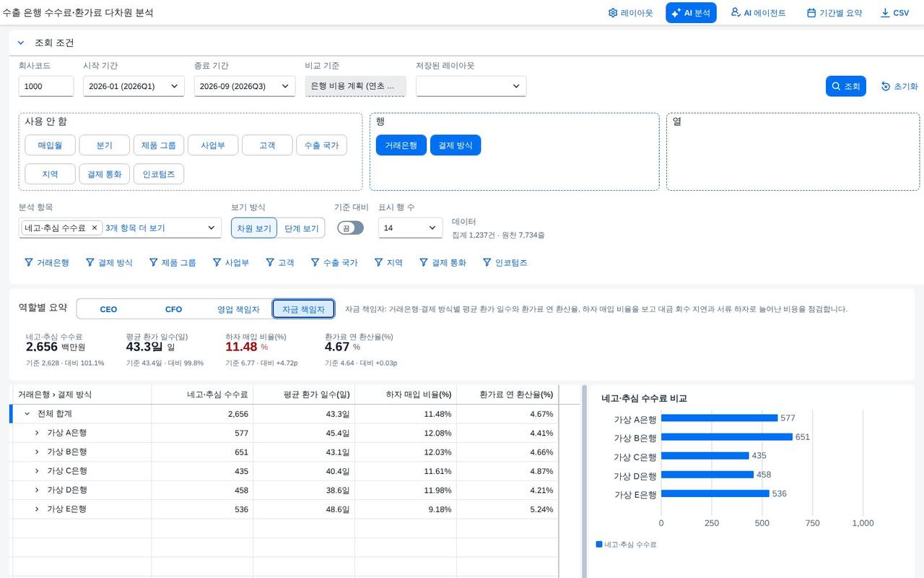Click the 거래은행 row dimension chip
The height and width of the screenshot is (578, 924).
401,145
